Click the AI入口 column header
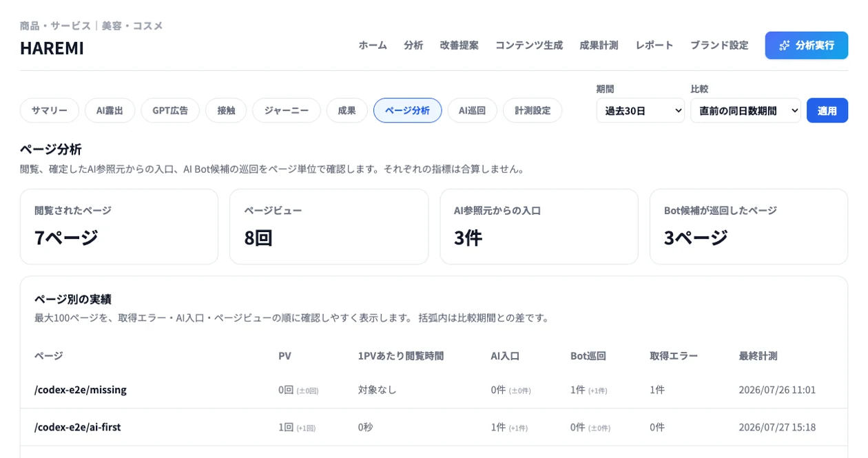Image resolution: width=868 pixels, height=458 pixels. click(505, 355)
